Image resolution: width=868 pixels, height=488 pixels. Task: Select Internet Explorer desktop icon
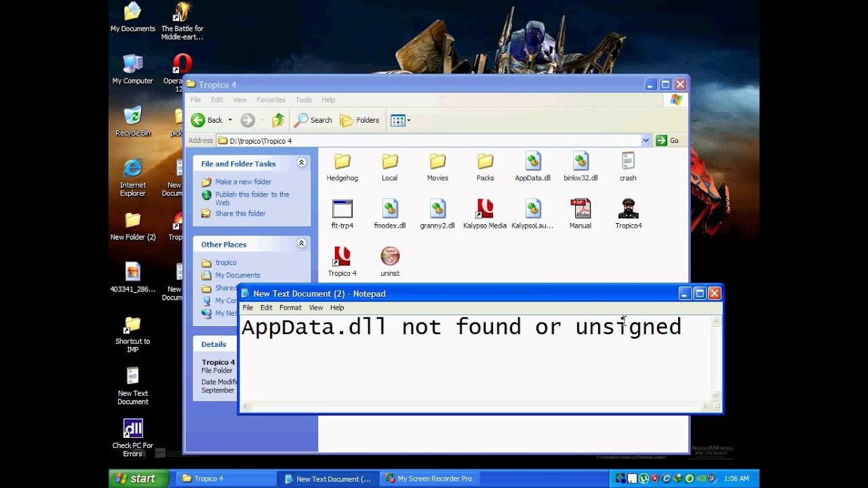pyautogui.click(x=133, y=178)
